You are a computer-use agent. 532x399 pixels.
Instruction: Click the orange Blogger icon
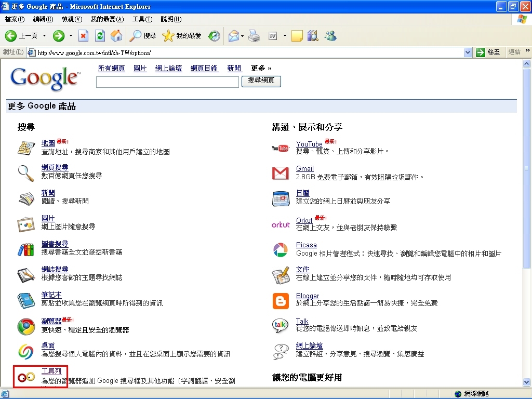[x=281, y=301]
